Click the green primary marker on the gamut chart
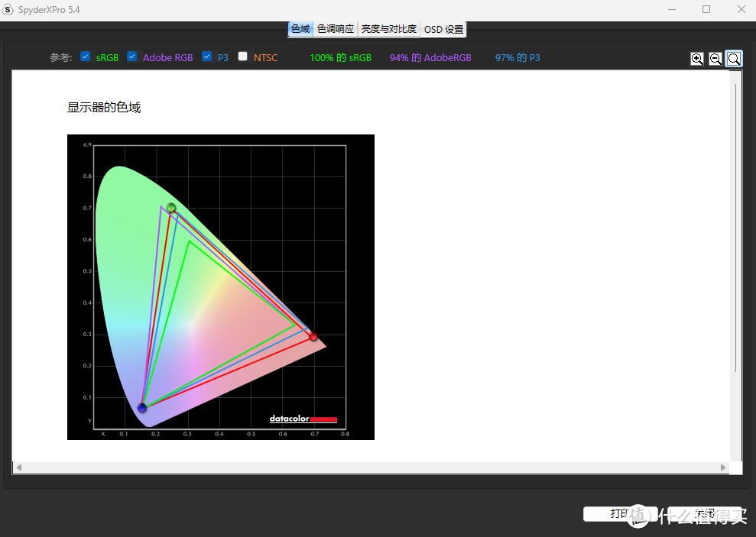This screenshot has width=756, height=537. tap(171, 208)
